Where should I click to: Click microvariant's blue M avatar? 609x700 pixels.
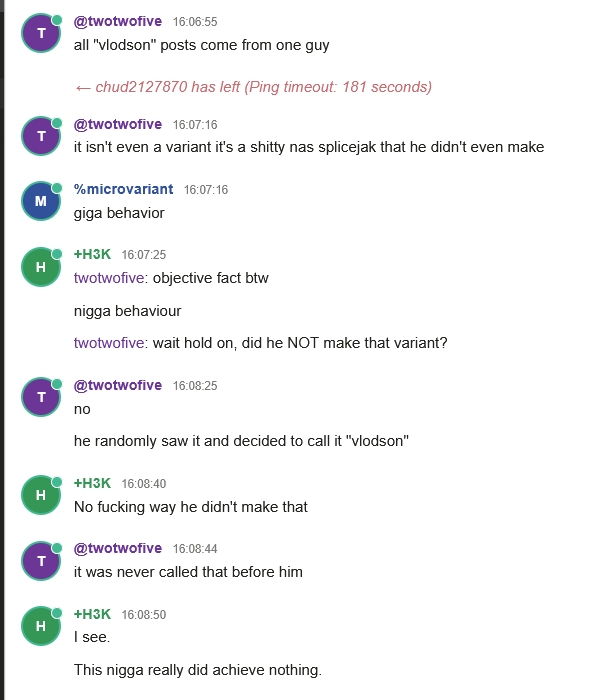coord(41,201)
